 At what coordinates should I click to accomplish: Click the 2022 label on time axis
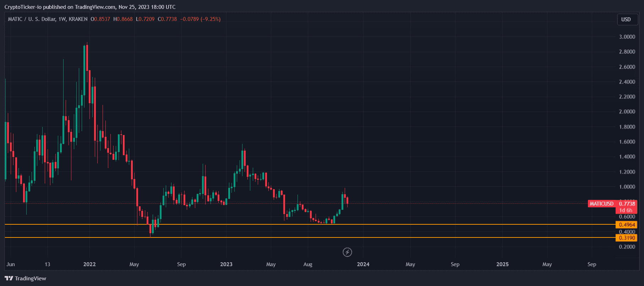coord(89,264)
